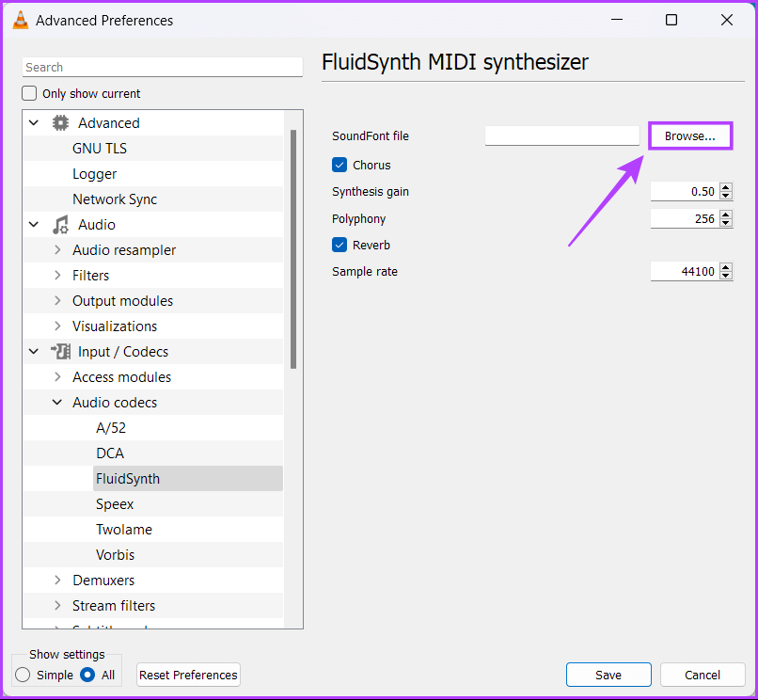Expand the Output modules node
This screenshot has width=758, height=700.
[57, 300]
